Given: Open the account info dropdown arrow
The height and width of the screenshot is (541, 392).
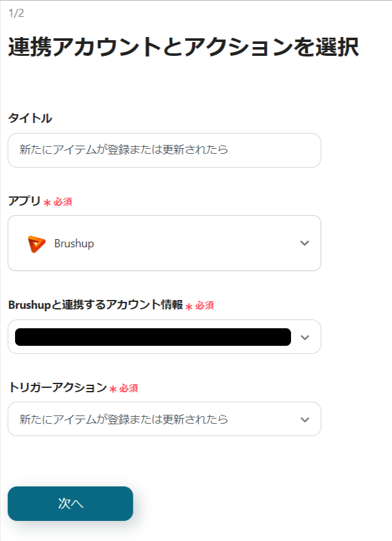Looking at the screenshot, I should [x=305, y=338].
